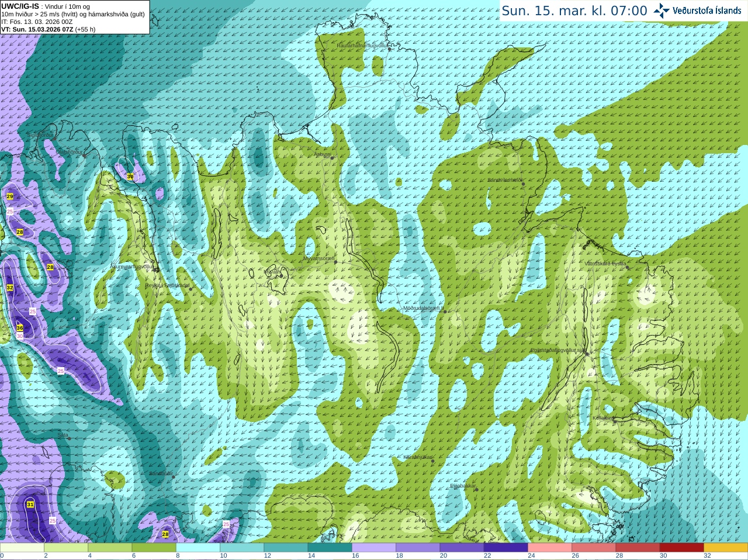Viewport: 748px width, 560px height.
Task: Pick the lime green 4–6 m/s swatch
Action: pos(110,548)
